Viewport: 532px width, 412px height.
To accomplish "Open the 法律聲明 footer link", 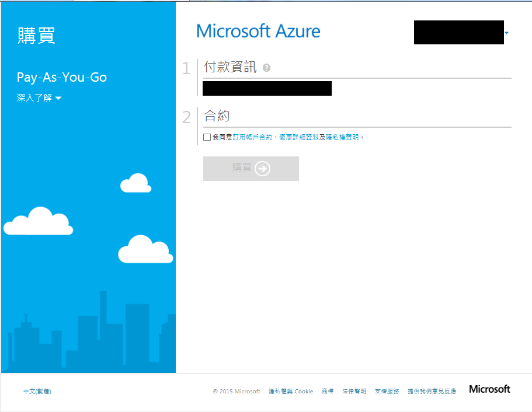I will click(354, 392).
